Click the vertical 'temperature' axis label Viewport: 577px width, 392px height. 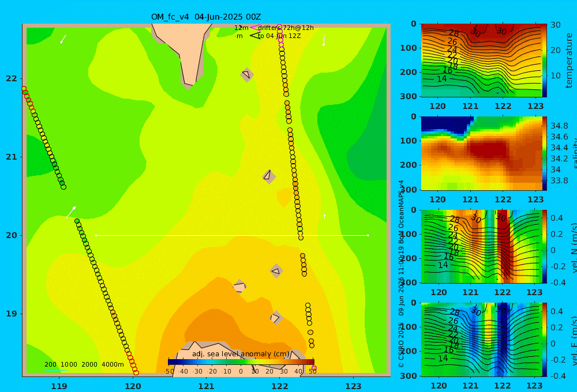(x=569, y=61)
